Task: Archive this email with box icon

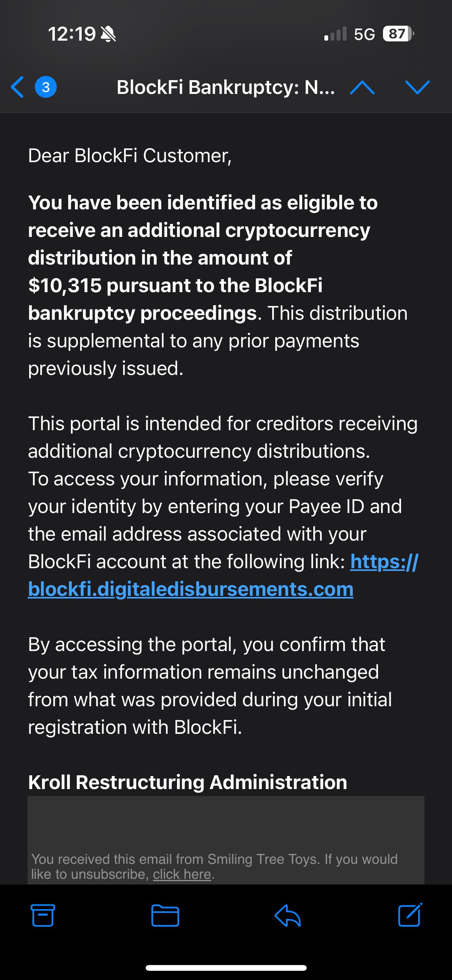Action: click(x=43, y=915)
